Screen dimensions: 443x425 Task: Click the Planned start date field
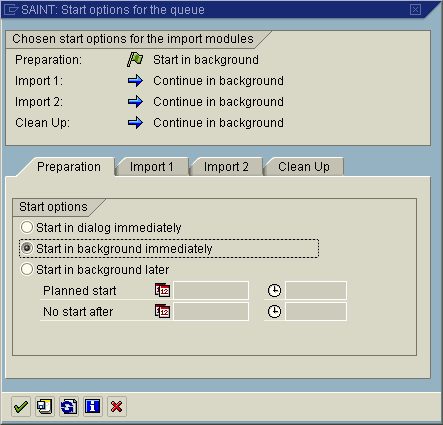pyautogui.click(x=211, y=290)
